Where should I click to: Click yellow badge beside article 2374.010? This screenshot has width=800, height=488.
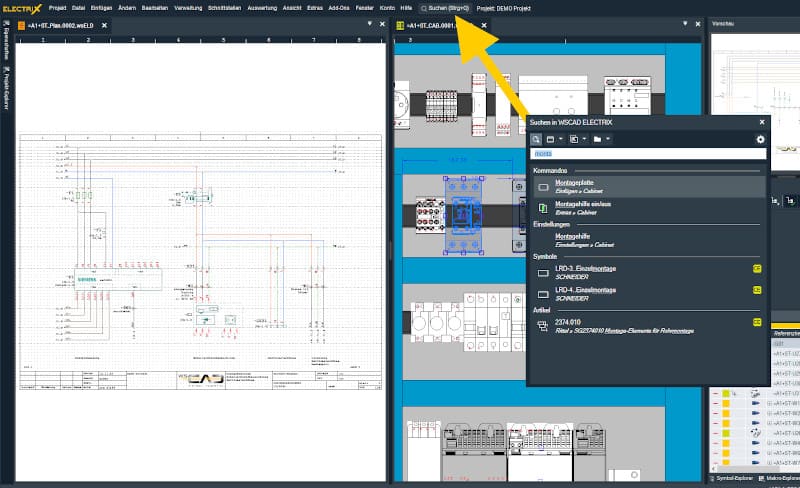757,323
